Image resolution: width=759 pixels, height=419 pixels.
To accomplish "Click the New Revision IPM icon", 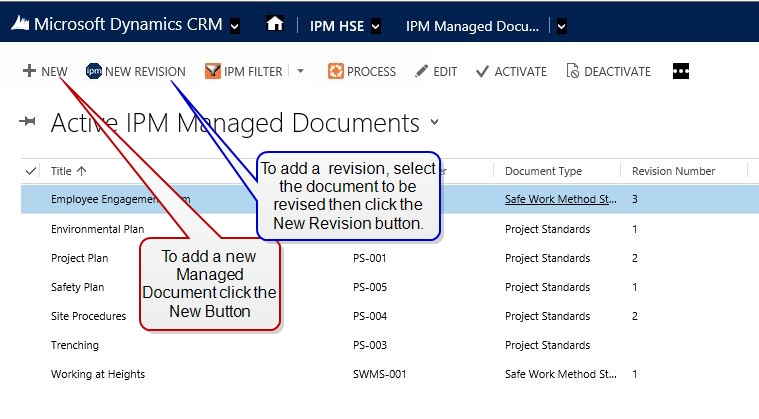I will pyautogui.click(x=94, y=71).
